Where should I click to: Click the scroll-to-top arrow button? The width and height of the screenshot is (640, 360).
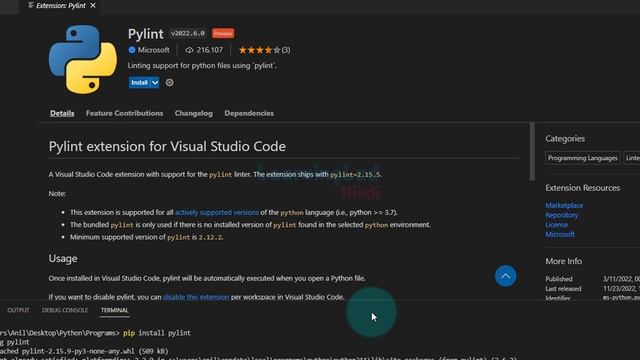(x=505, y=276)
